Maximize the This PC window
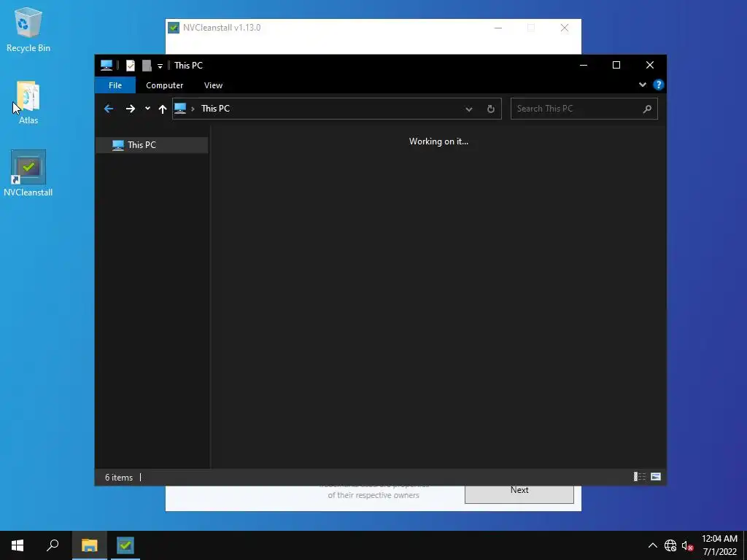The image size is (747, 560). pos(616,65)
